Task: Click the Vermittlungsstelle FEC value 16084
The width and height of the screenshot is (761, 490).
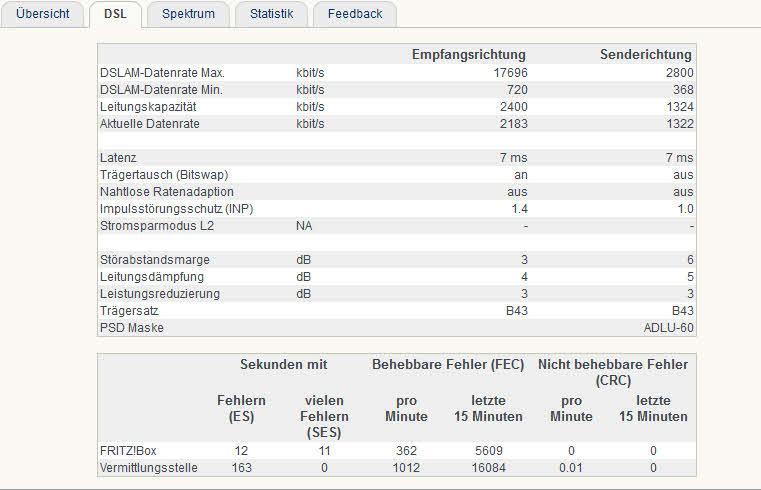Action: pos(488,468)
